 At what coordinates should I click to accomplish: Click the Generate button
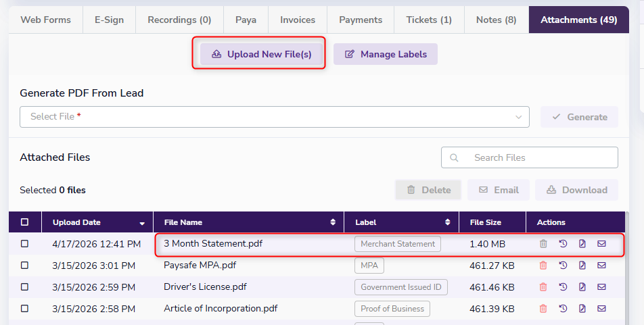click(579, 117)
